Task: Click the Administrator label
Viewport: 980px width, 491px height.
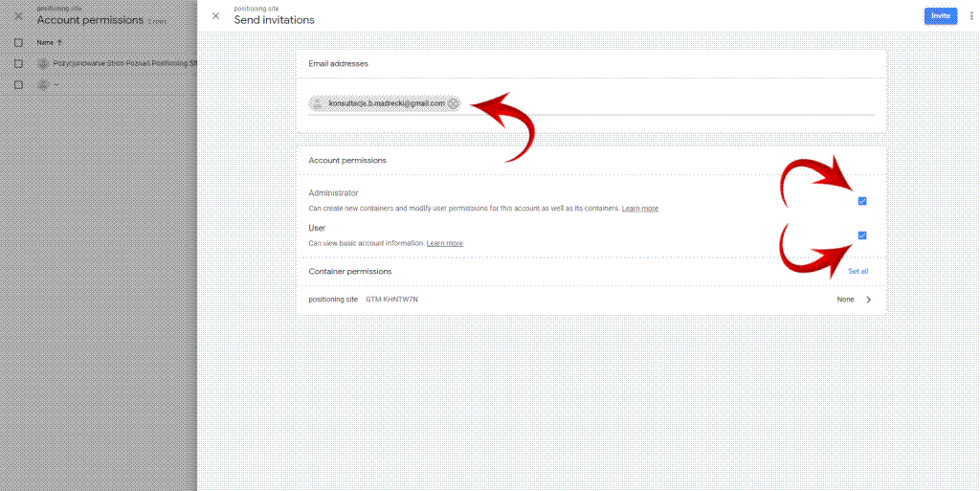Action: 334,193
